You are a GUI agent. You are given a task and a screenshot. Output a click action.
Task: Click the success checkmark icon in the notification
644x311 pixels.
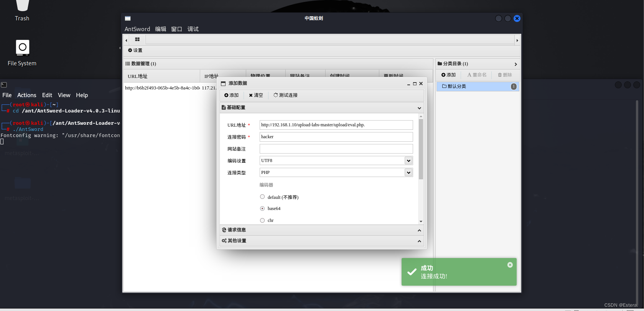pos(412,272)
